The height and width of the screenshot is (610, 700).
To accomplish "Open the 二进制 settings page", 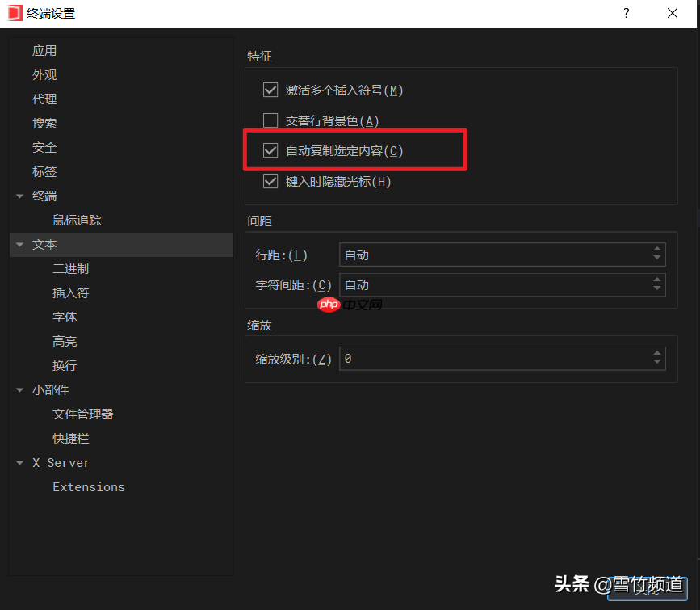I will coord(70,268).
